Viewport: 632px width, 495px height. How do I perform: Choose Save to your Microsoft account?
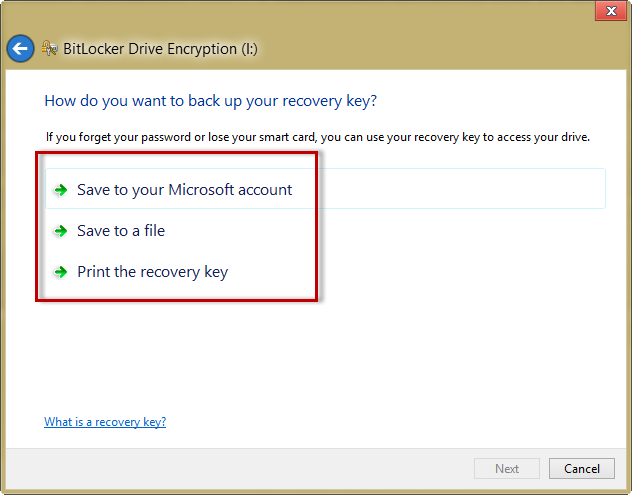click(184, 190)
